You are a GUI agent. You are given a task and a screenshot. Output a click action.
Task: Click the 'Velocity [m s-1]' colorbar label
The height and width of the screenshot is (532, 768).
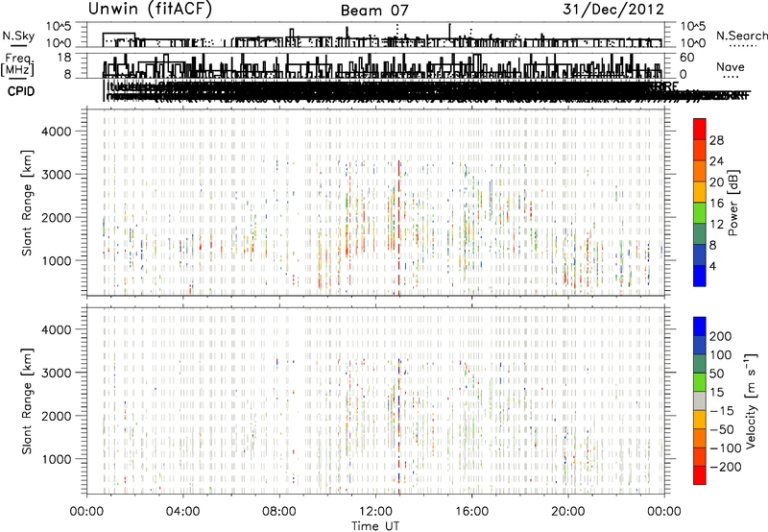(751, 400)
